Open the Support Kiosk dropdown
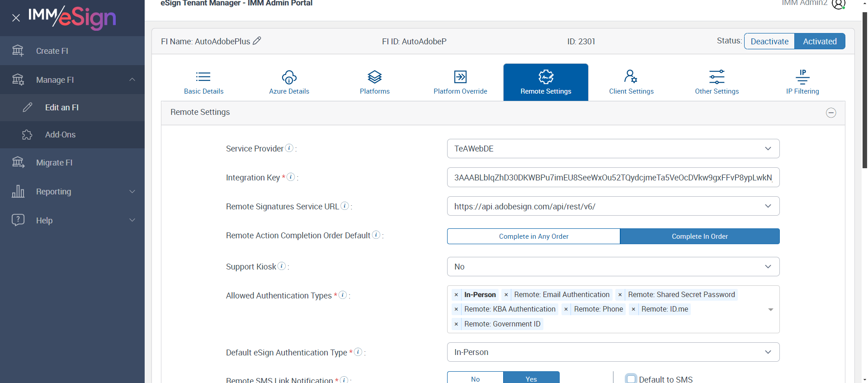Viewport: 868px width, 383px height. (x=613, y=266)
